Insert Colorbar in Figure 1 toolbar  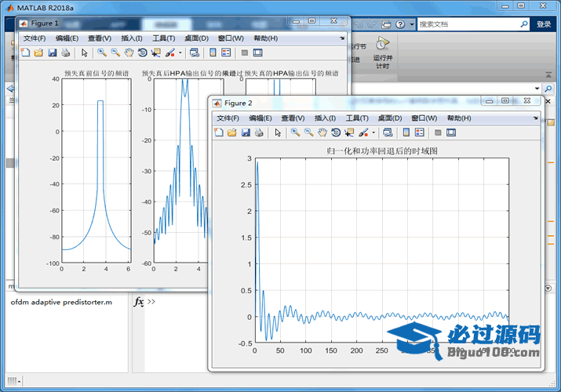(x=213, y=53)
